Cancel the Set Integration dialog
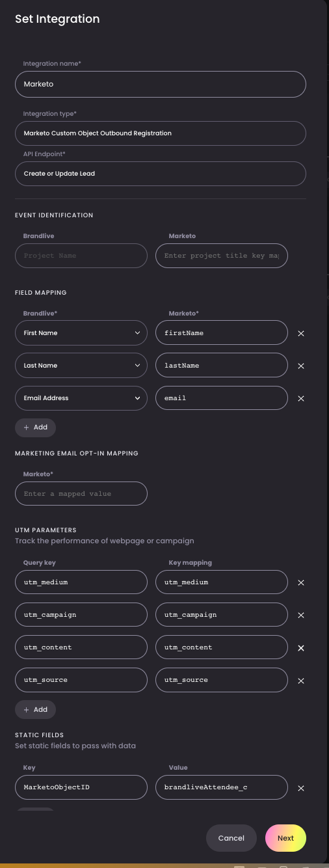Screen dimensions: 329x868 (231, 838)
